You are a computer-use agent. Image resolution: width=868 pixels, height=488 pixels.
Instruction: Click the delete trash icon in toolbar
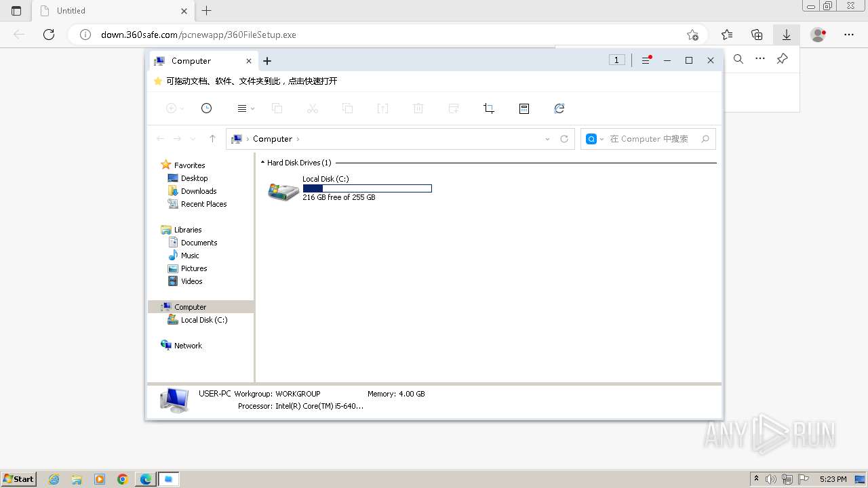point(418,108)
